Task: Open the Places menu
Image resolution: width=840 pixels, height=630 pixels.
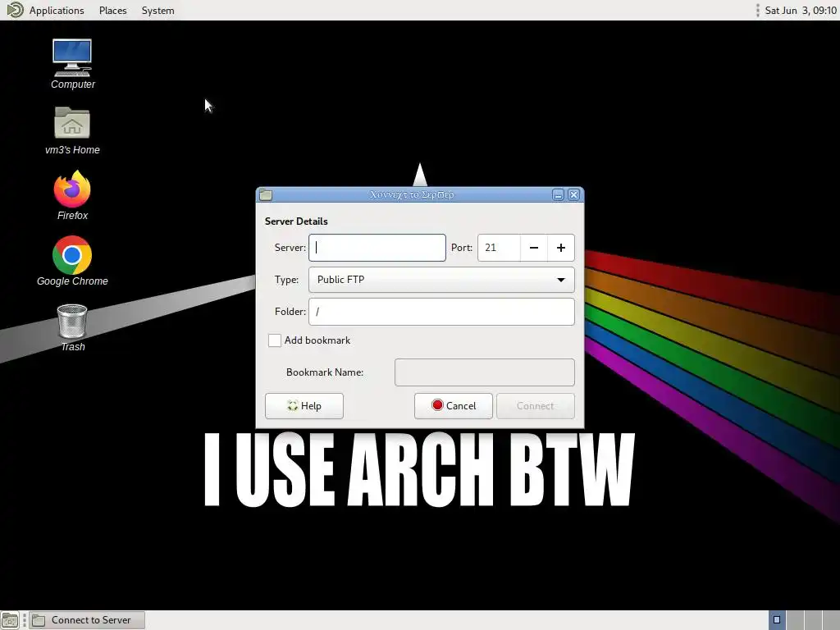Action: tap(112, 10)
